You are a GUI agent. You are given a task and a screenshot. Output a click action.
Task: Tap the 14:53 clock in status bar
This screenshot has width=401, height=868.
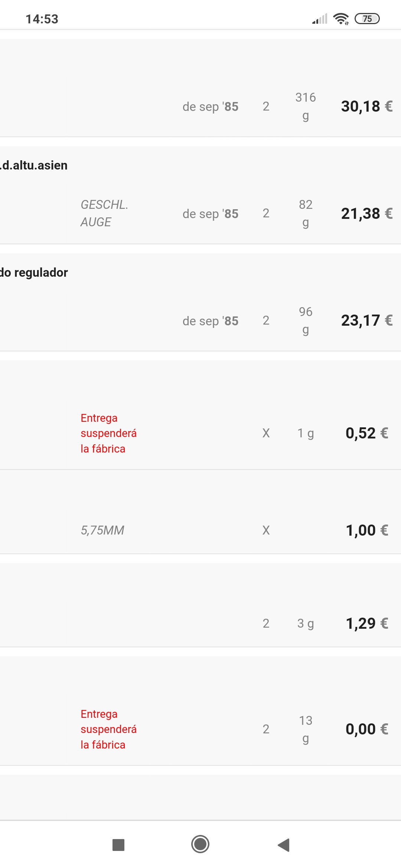(x=42, y=19)
